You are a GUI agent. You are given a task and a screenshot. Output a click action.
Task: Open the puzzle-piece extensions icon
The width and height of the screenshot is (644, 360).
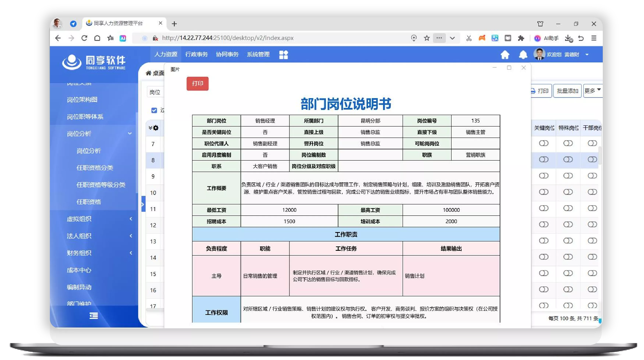click(521, 38)
